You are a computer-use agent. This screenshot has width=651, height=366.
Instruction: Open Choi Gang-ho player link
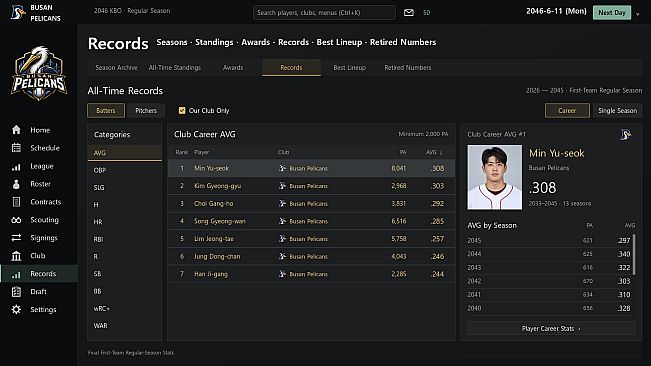(x=213, y=203)
